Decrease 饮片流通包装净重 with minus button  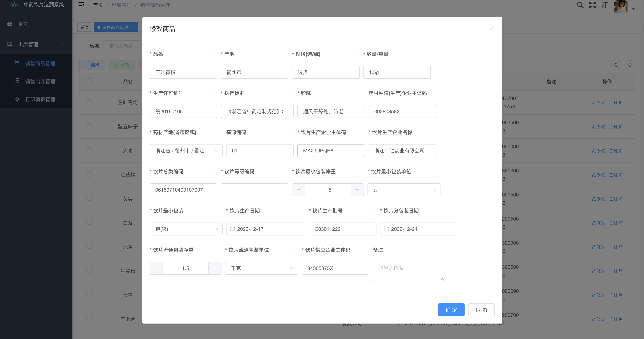click(x=156, y=268)
